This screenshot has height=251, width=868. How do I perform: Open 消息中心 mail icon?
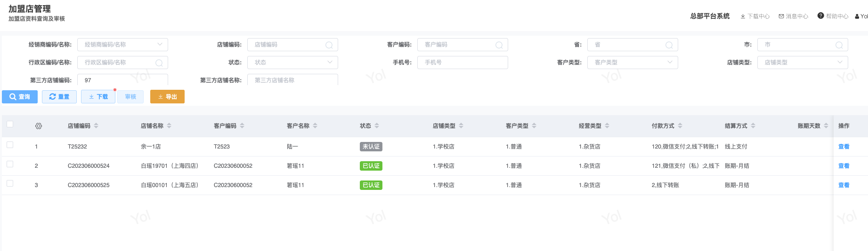coord(781,16)
